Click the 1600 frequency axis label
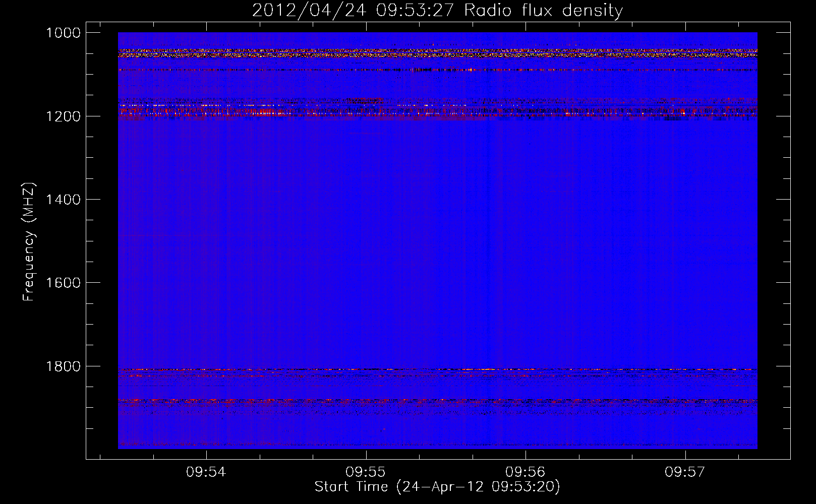This screenshot has width=816, height=504. 63,283
